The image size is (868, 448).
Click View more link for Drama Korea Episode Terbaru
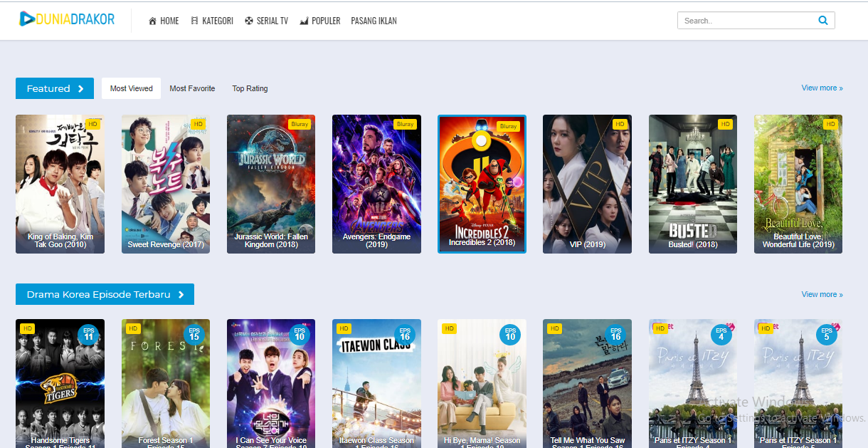click(x=822, y=294)
